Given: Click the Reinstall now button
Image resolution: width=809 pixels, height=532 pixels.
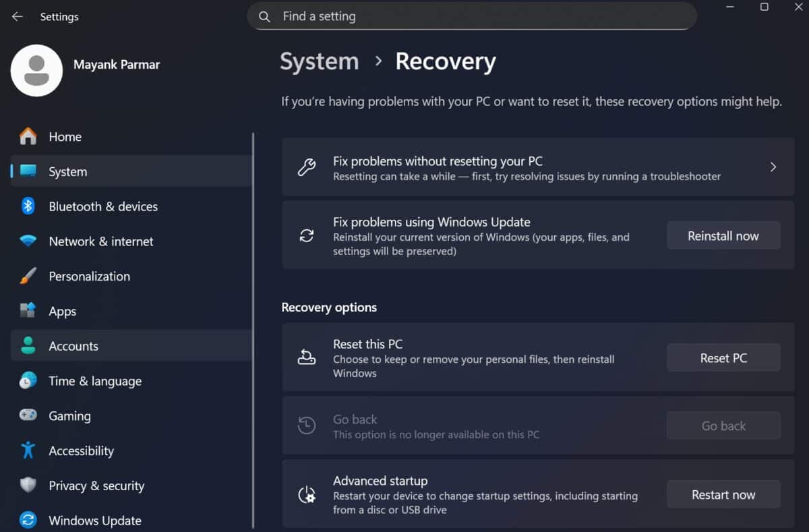Looking at the screenshot, I should coord(723,236).
